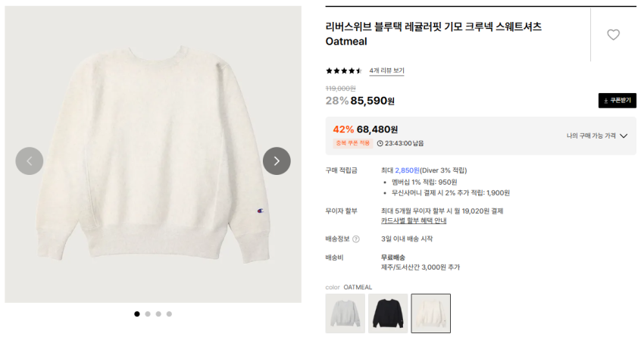Open the 카드사별 할부 혜택 안내 link
The height and width of the screenshot is (337, 644).
pyautogui.click(x=414, y=220)
